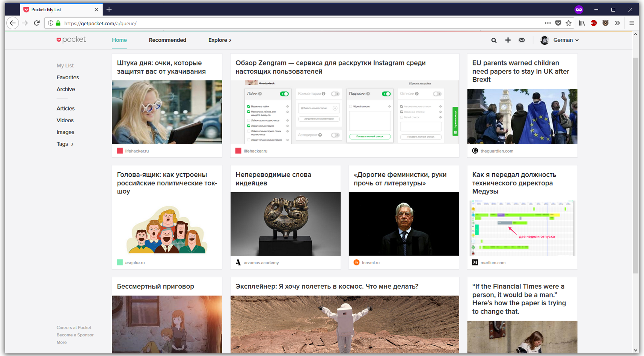Filter list by Videos
This screenshot has width=644, height=356.
coord(65,120)
